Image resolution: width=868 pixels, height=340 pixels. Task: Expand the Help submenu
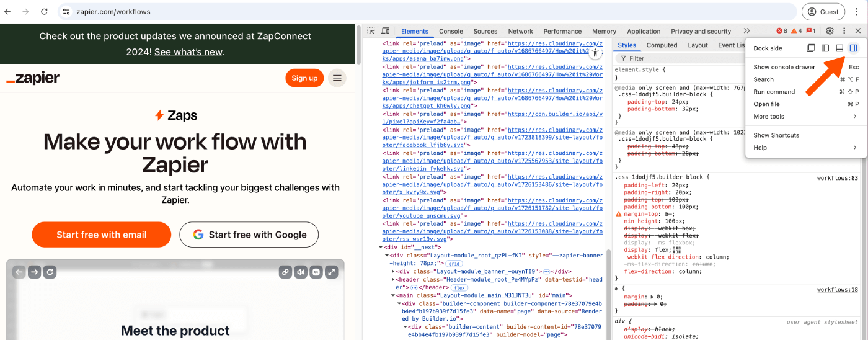(805, 148)
